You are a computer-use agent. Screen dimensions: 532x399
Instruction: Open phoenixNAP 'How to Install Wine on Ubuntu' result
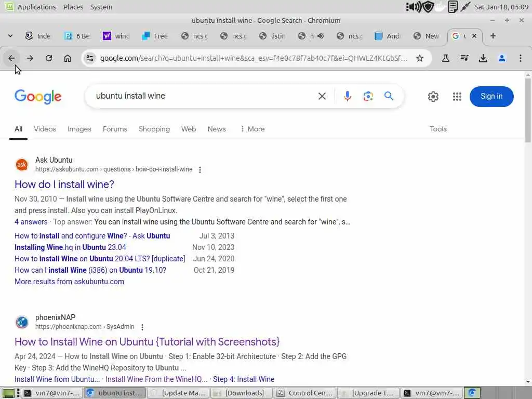click(x=147, y=342)
